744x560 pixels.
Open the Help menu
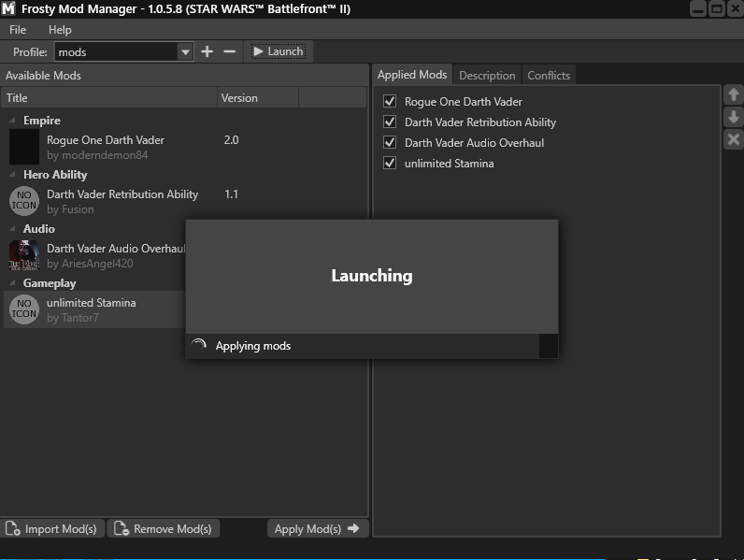click(x=60, y=30)
